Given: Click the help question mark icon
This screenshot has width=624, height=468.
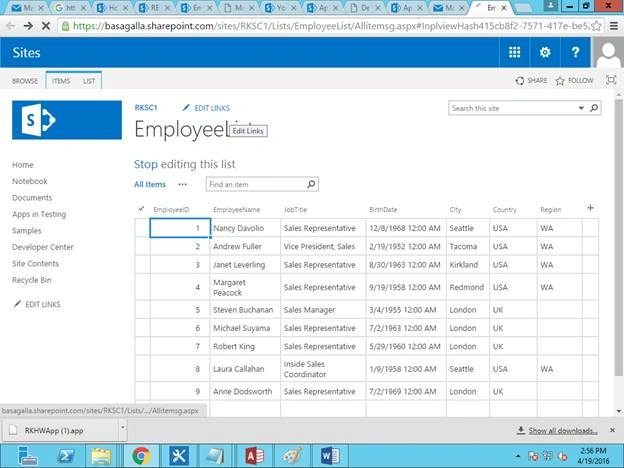Looking at the screenshot, I should 575,52.
